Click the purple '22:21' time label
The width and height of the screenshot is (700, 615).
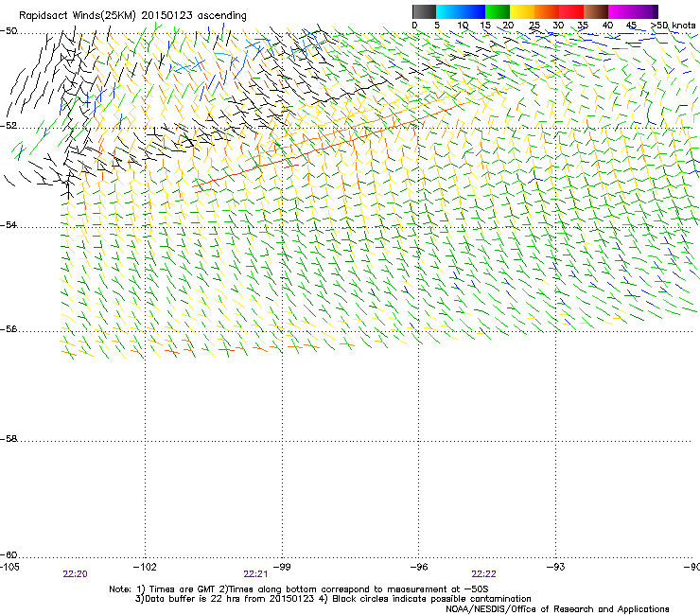pyautogui.click(x=255, y=574)
